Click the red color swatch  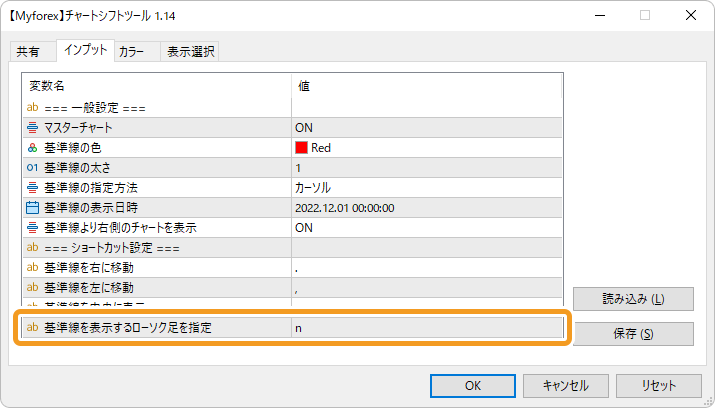click(301, 148)
